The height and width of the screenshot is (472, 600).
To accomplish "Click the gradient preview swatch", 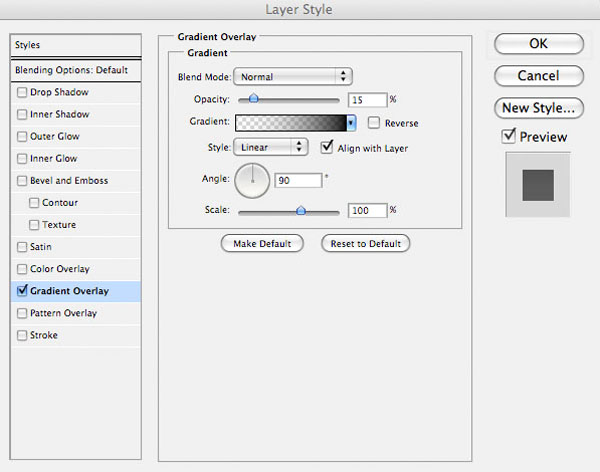I will (x=291, y=123).
